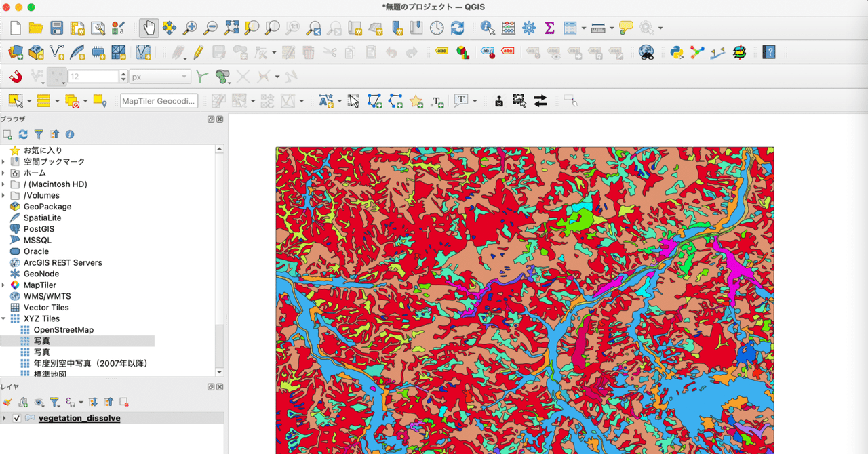Image resolution: width=868 pixels, height=454 pixels.
Task: Open the Manage Map Themes eye menu
Action: click(x=39, y=402)
